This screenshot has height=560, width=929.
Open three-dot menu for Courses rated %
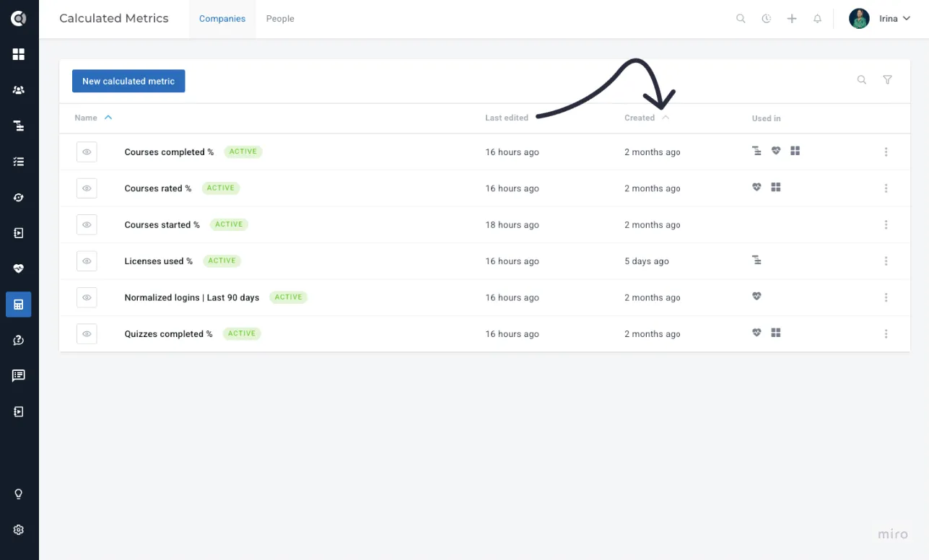click(886, 188)
